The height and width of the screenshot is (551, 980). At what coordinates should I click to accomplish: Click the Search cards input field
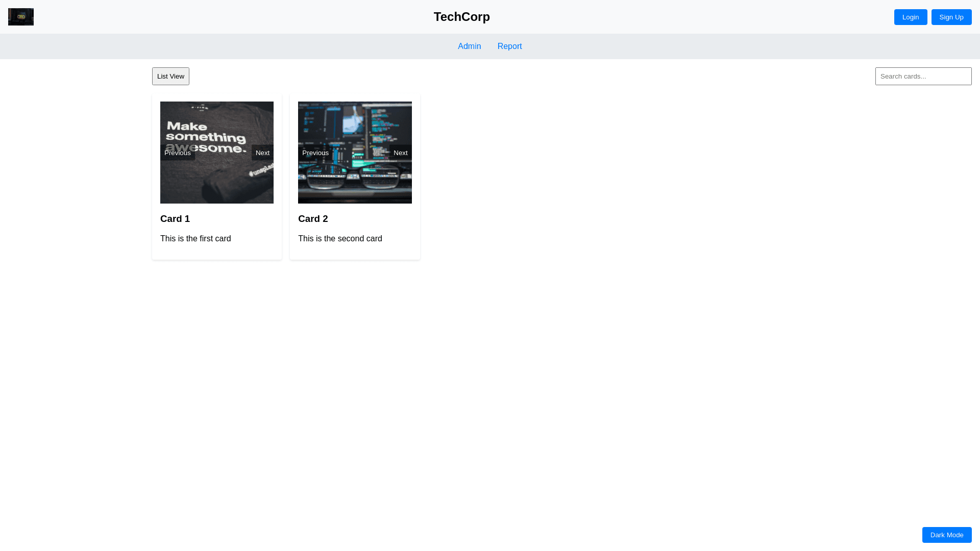click(923, 77)
